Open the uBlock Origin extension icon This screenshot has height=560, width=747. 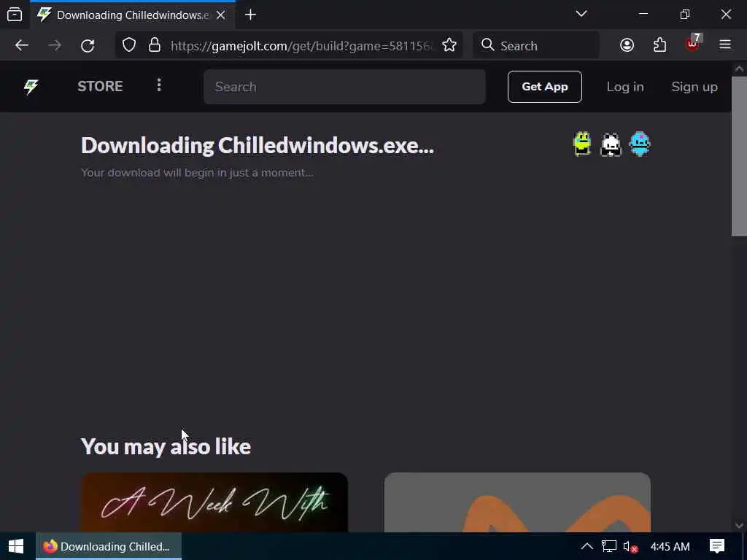click(x=693, y=44)
